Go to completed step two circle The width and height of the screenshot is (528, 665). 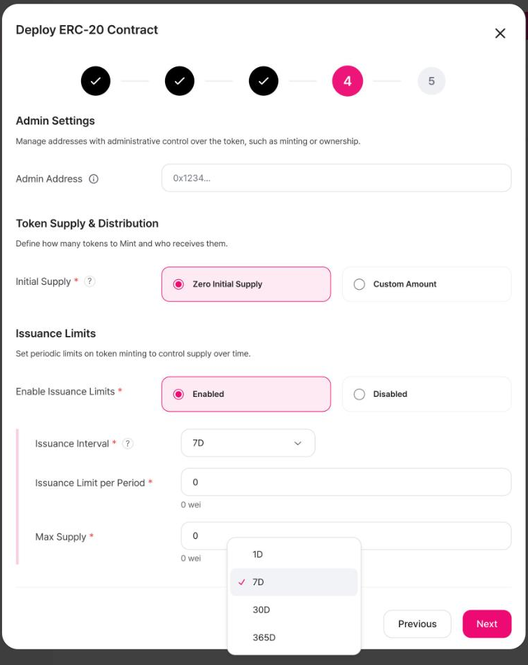180,81
